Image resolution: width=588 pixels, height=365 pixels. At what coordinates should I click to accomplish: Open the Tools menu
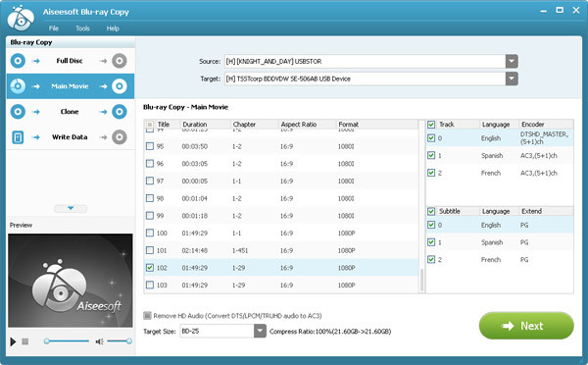(x=82, y=28)
